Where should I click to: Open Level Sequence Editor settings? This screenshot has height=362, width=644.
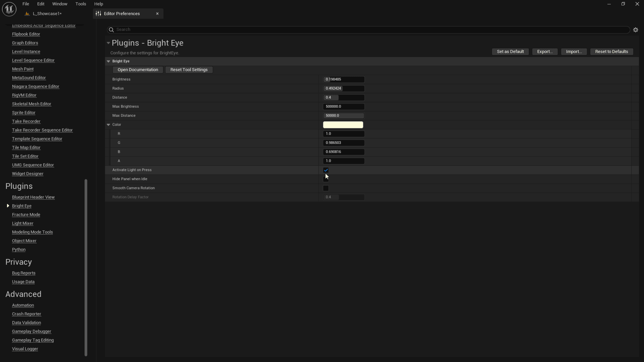(33, 60)
